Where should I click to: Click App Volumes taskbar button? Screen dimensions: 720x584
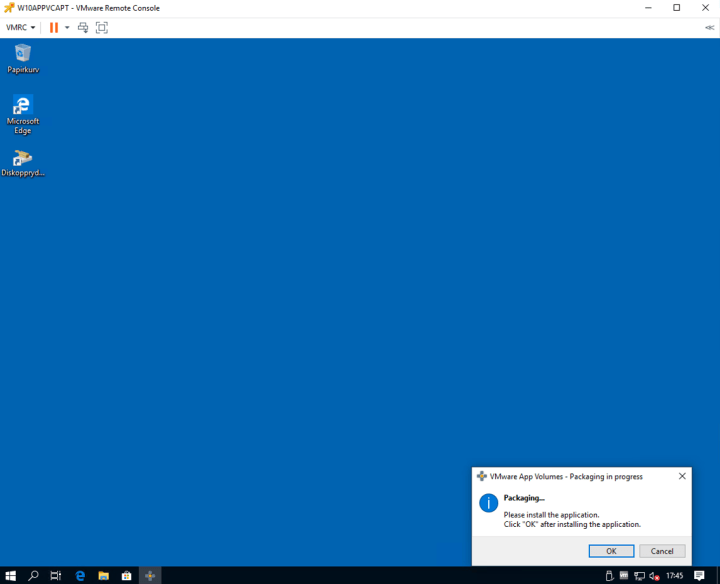point(150,576)
